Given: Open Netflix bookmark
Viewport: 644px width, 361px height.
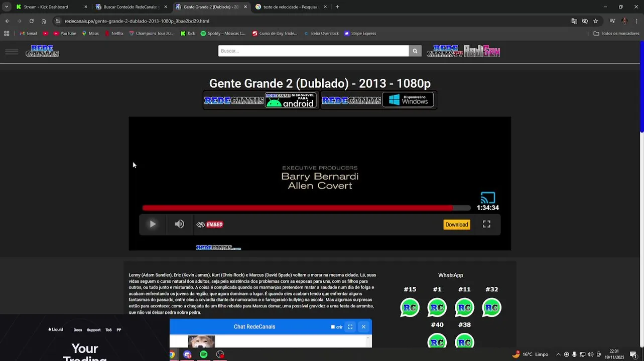Looking at the screenshot, I should coord(114,34).
